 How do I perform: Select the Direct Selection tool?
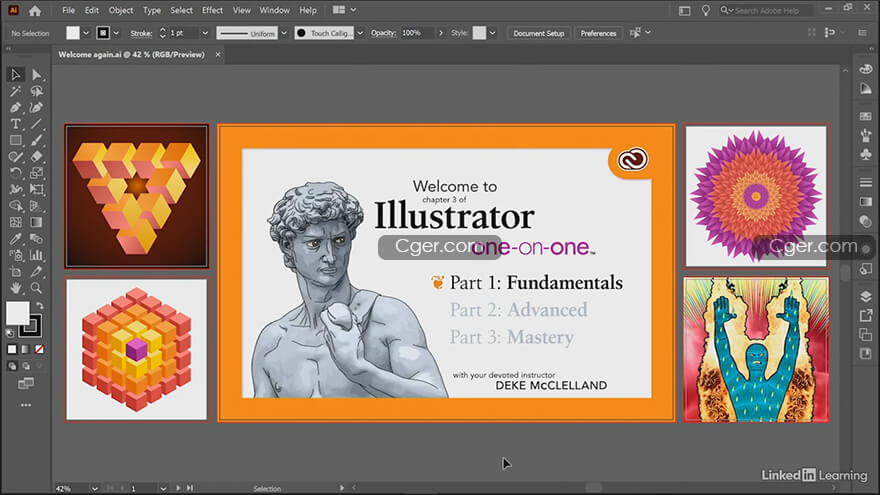(x=36, y=75)
